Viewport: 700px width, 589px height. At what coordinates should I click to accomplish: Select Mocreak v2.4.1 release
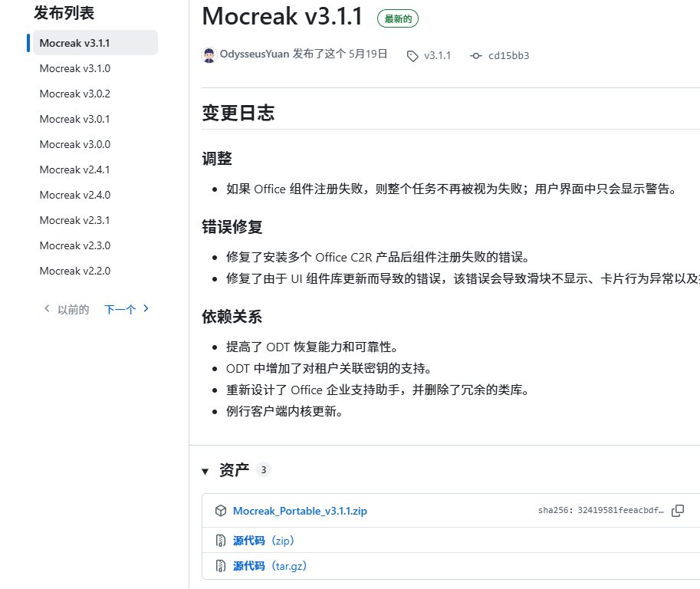(74, 169)
